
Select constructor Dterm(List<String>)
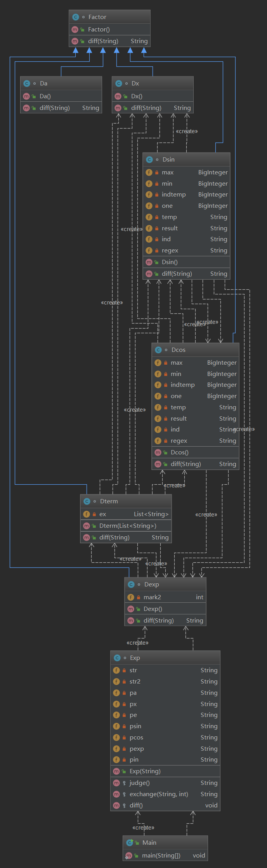tap(128, 526)
